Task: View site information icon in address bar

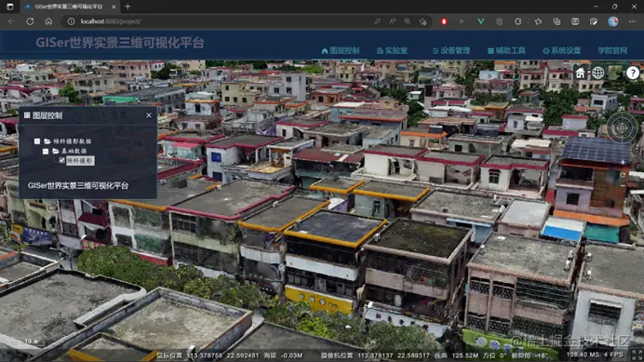Action: 71,21
